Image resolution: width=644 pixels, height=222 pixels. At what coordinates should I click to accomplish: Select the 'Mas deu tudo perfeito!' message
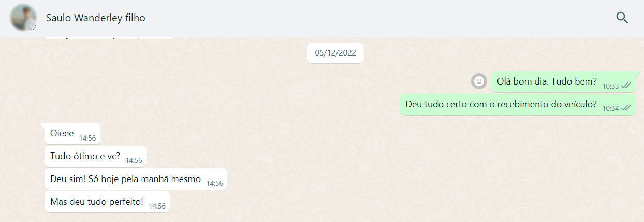pyautogui.click(x=107, y=201)
